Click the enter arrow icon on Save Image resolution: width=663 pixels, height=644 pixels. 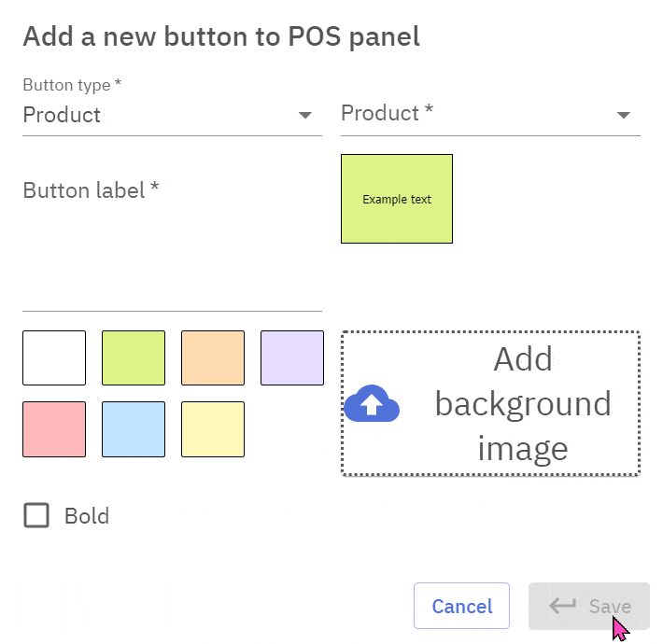[x=562, y=606]
